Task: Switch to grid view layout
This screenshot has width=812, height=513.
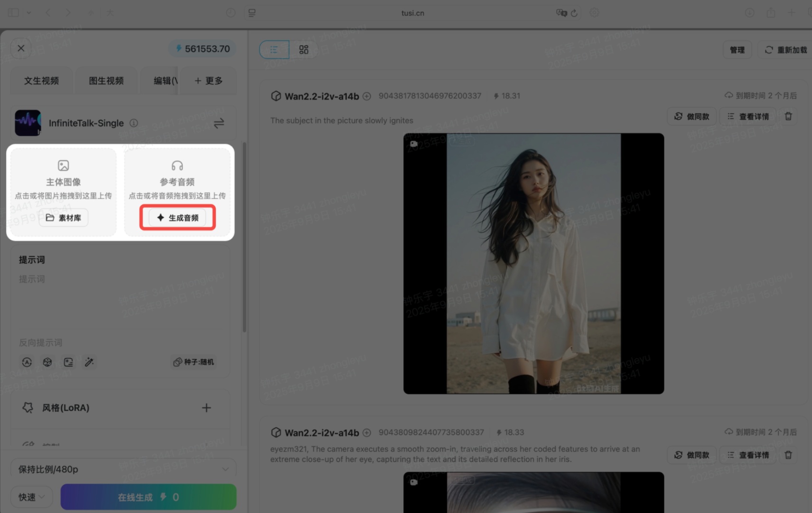Action: pos(304,50)
